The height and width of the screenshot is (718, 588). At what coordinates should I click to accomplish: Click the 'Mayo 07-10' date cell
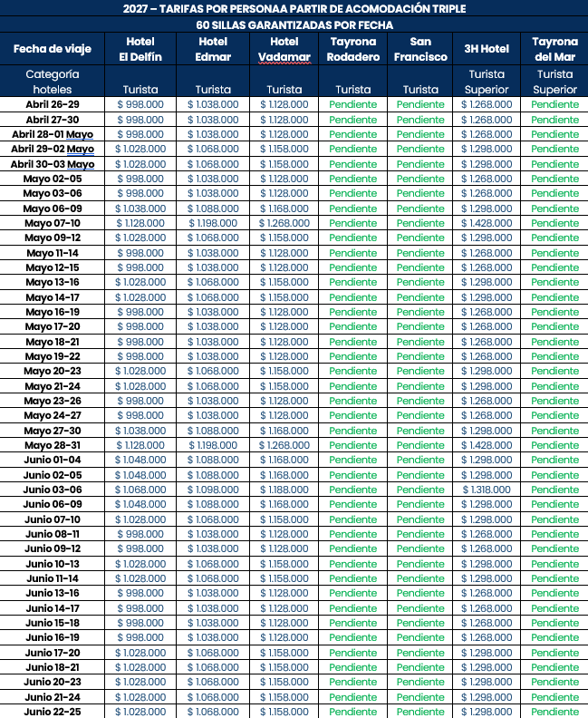coord(53,223)
